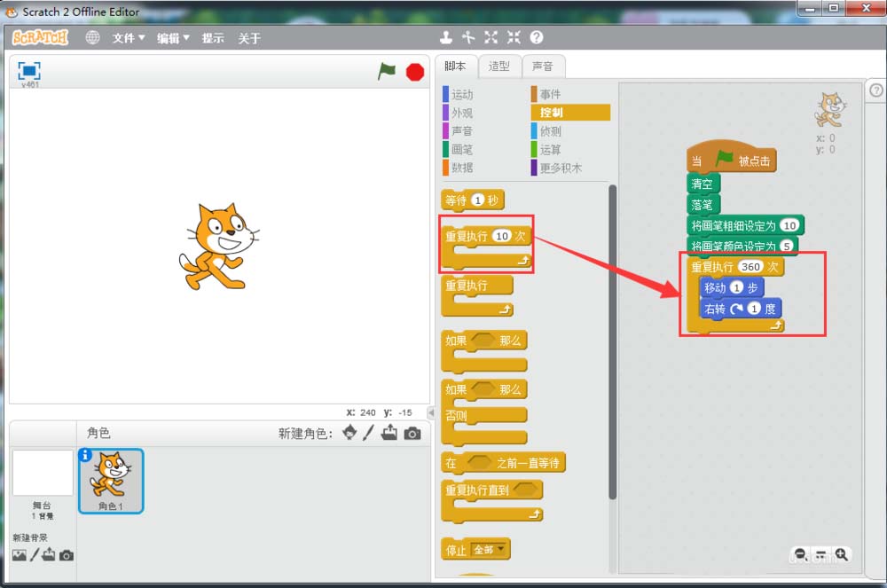The height and width of the screenshot is (588, 887).
Task: Open the 关于 menu item
Action: point(249,38)
